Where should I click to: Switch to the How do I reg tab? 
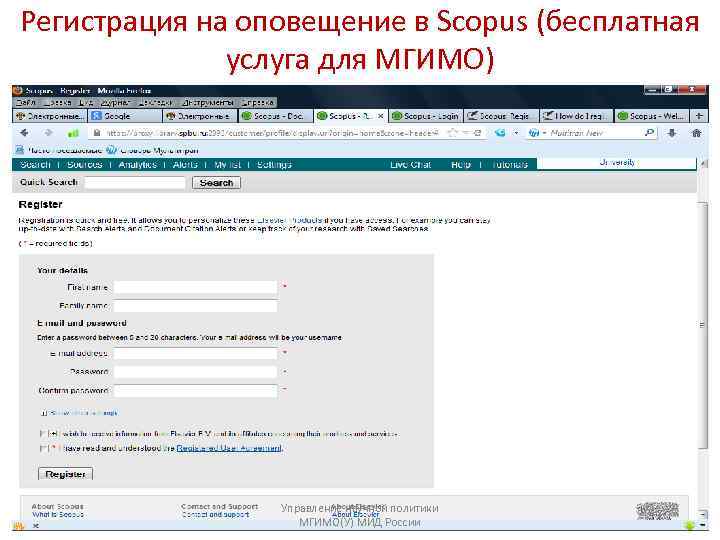(576, 116)
